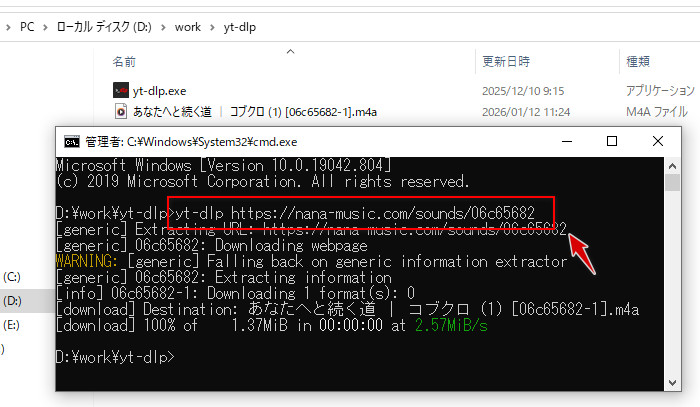Click the Downloading 1 format(s) line
This screenshot has height=407, width=700.
coord(235,294)
